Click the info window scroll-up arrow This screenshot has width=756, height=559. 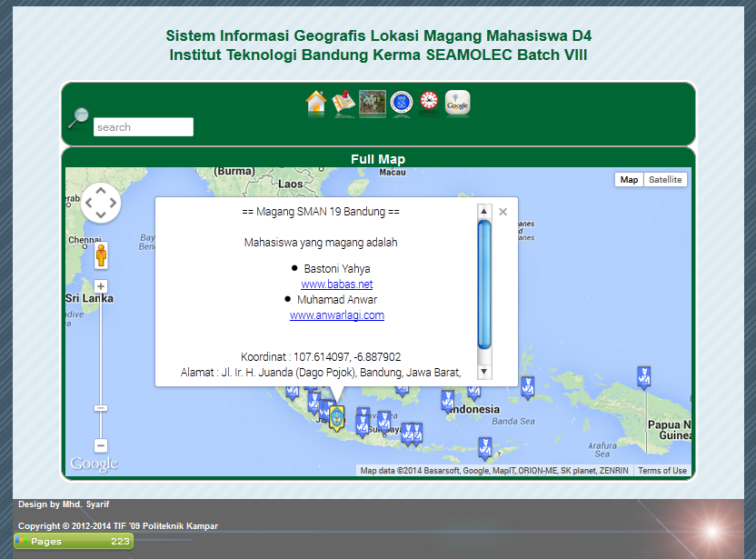[x=484, y=211]
